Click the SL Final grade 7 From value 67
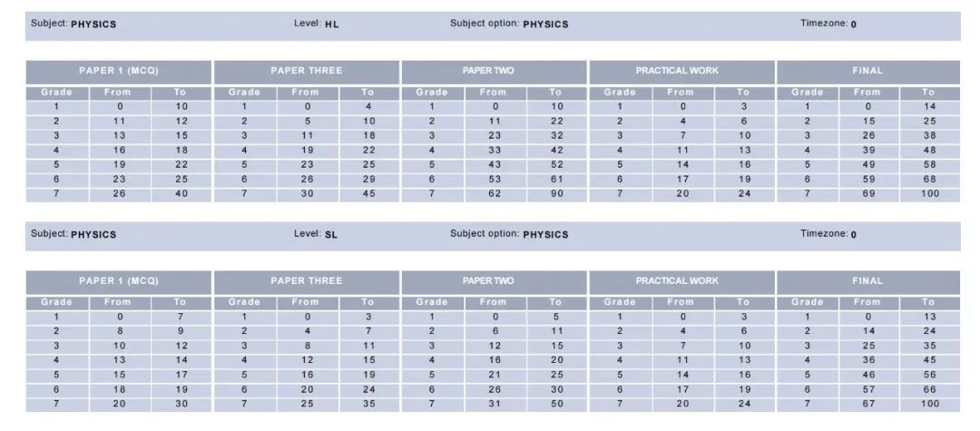The height and width of the screenshot is (431, 980). [x=868, y=404]
